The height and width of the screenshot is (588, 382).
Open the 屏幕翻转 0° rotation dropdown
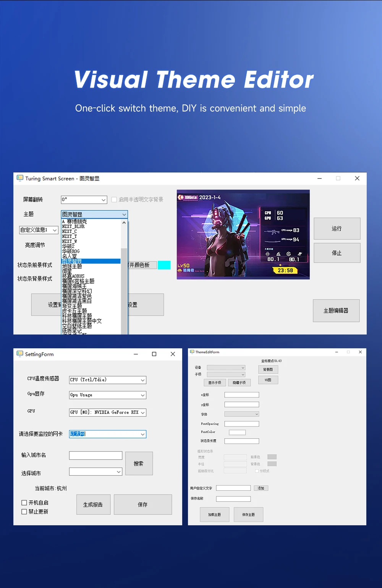coord(84,200)
